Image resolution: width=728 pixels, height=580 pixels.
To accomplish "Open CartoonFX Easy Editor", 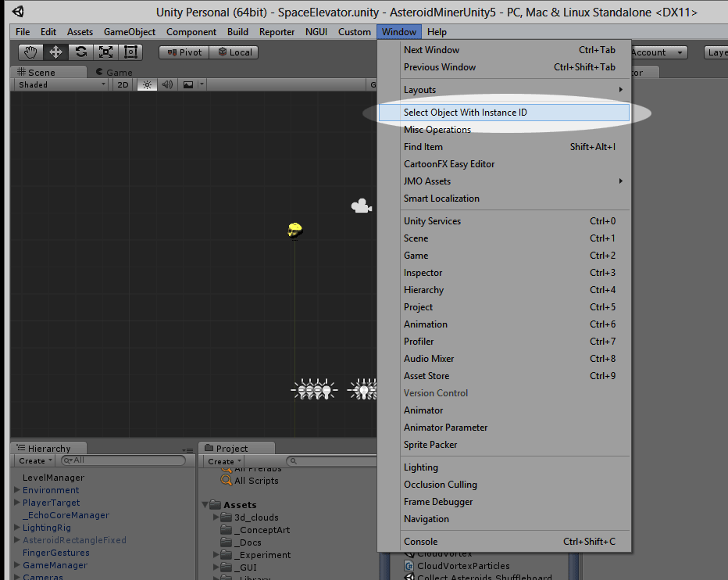I will 505,164.
